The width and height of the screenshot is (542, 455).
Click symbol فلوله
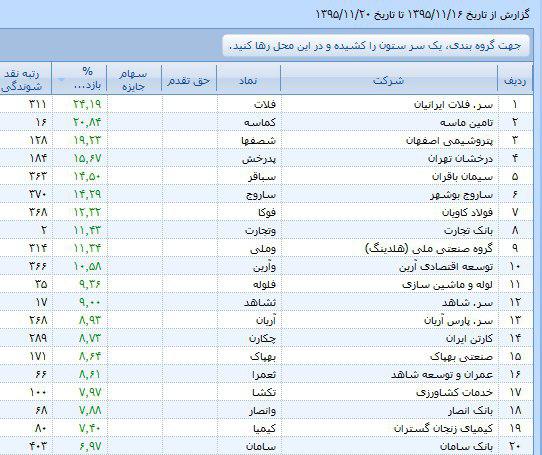(x=264, y=284)
